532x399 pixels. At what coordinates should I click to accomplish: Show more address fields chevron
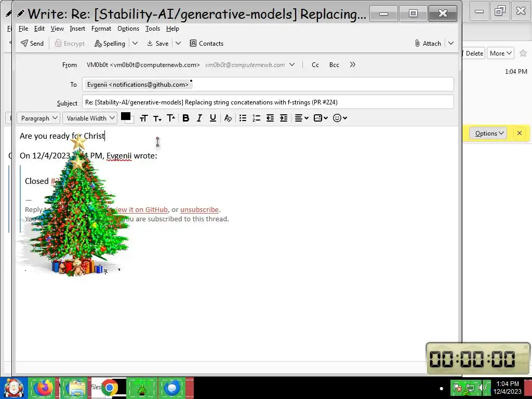click(x=353, y=64)
